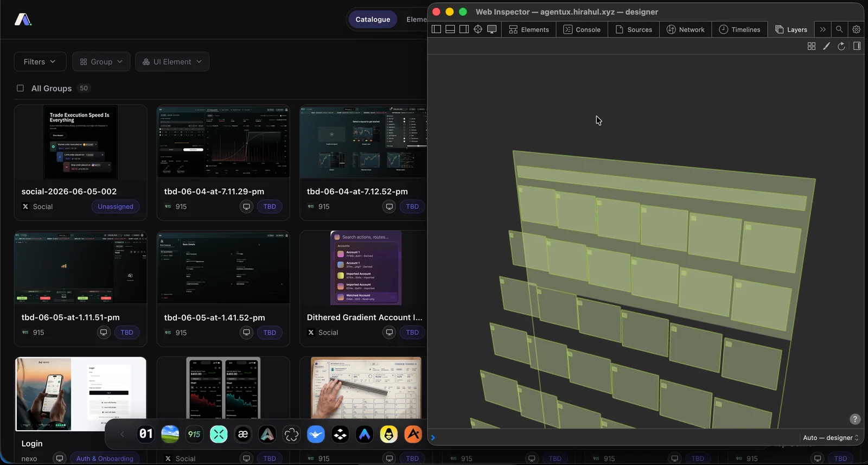Click the '915' app icon in the dock
This screenshot has width=868, height=465.
[x=194, y=434]
